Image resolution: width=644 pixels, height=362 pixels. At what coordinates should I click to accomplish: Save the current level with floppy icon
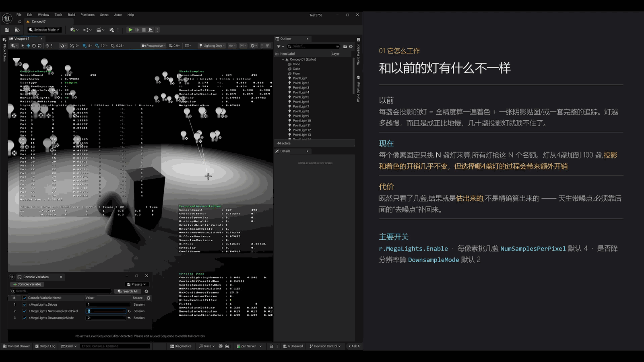(7, 30)
